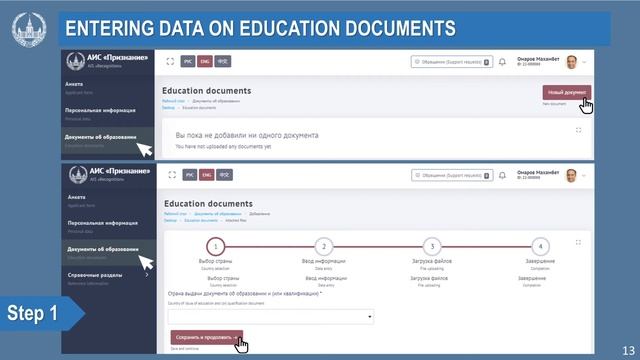Image resolution: width=640 pixels, height=360 pixels.
Task: Open Support requests button in upper screenshot
Action: click(x=451, y=62)
